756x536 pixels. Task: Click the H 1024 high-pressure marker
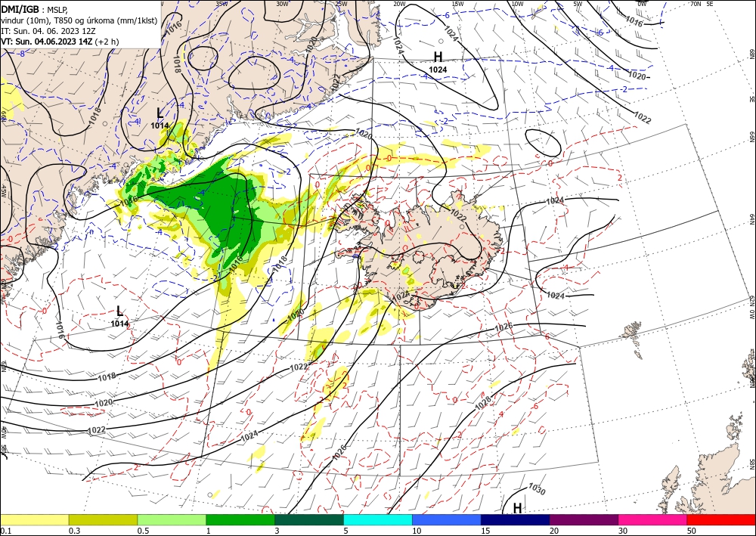click(x=438, y=62)
